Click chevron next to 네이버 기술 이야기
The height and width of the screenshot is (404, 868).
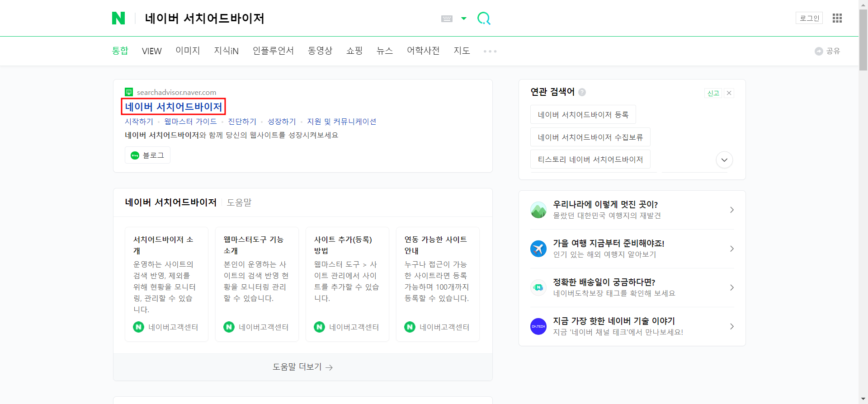732,326
